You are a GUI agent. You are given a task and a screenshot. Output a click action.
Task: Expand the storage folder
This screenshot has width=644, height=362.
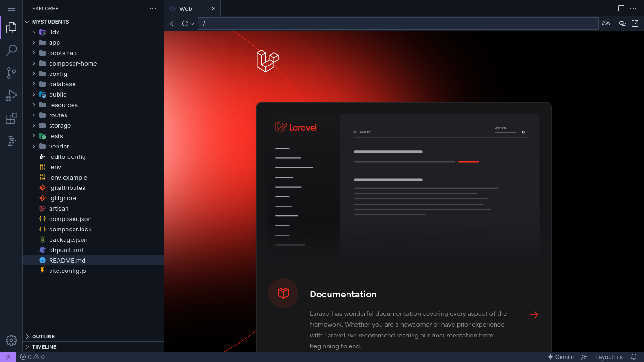point(93,125)
